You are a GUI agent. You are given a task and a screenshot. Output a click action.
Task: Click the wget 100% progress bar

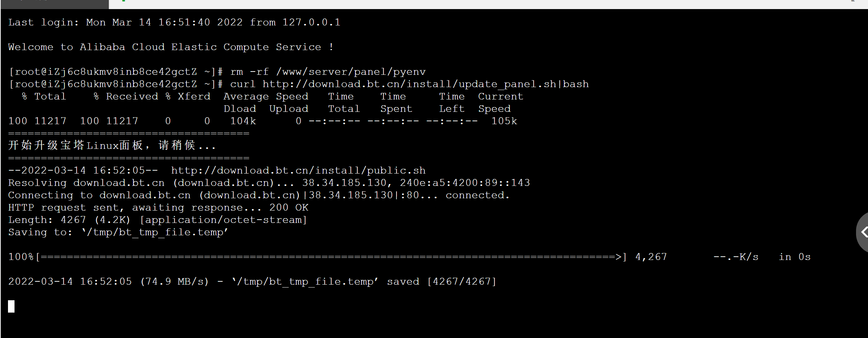point(317,257)
